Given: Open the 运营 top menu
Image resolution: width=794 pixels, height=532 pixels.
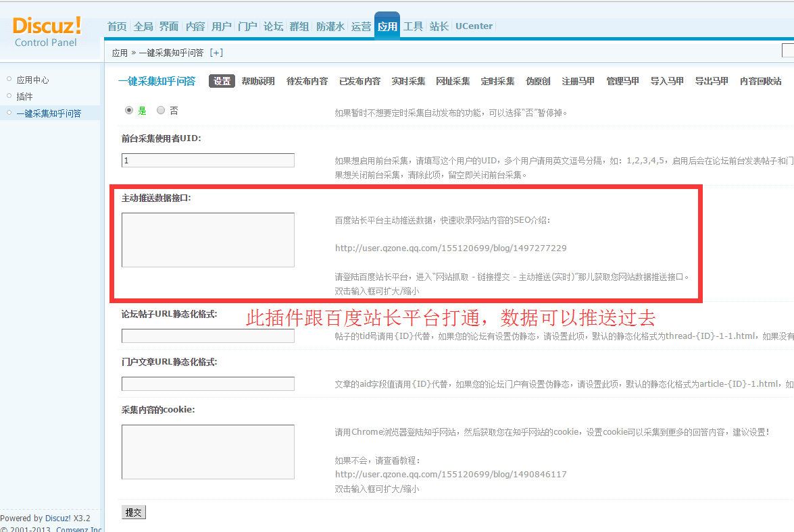Looking at the screenshot, I should pos(361,26).
